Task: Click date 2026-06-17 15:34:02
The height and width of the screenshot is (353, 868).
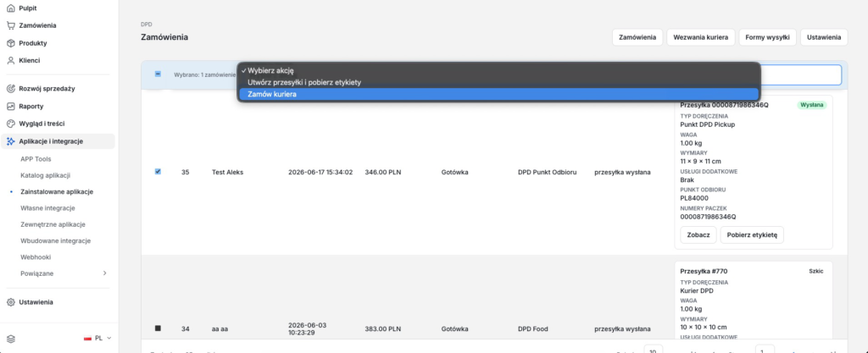Action: click(320, 173)
